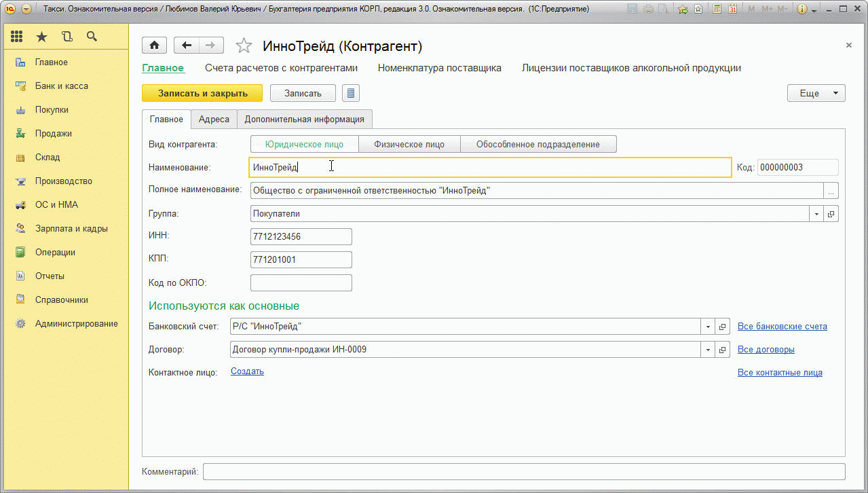Open the history icon in the tools panel
868x493 pixels.
(x=67, y=37)
